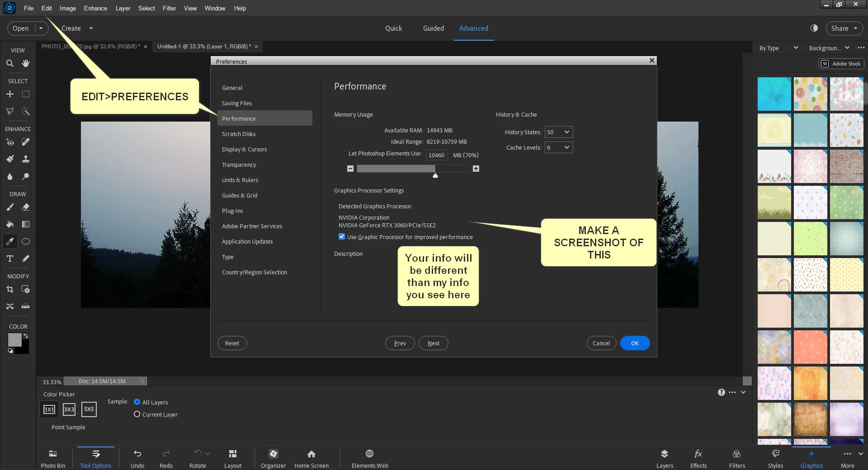The height and width of the screenshot is (470, 868).
Task: Expand the Rotate options arrow
Action: (208, 453)
